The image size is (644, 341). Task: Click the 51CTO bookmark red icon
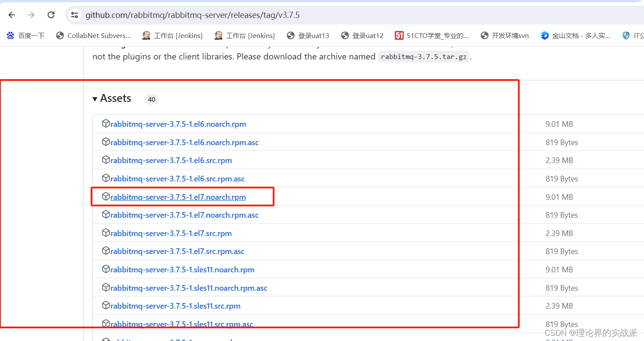coord(399,35)
